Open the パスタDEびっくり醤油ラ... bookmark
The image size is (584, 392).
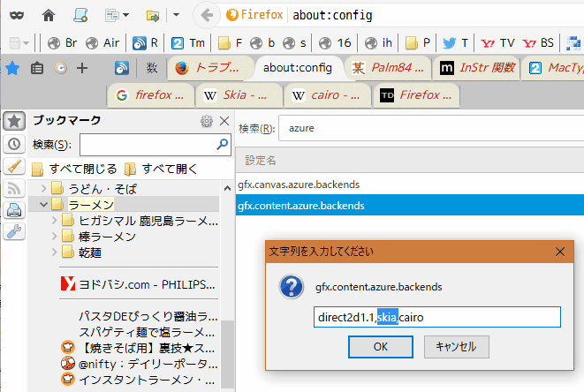click(148, 316)
